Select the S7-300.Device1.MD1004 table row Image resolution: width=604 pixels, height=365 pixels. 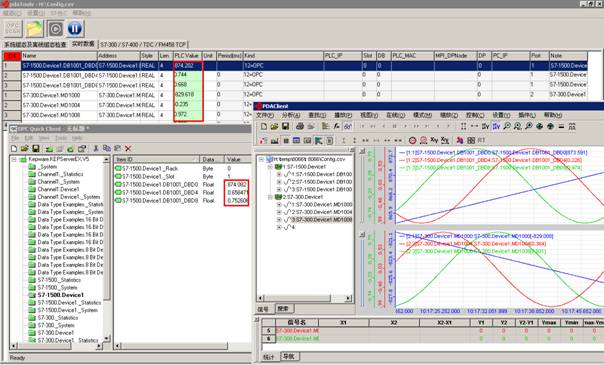click(295, 105)
